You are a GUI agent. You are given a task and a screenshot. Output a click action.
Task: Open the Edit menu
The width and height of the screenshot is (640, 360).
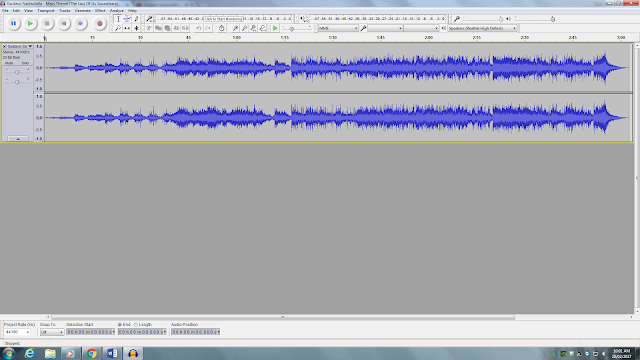pyautogui.click(x=16, y=11)
